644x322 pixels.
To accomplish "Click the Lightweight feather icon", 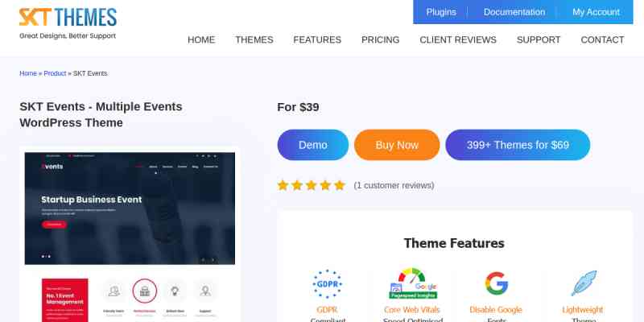I will click(584, 283).
